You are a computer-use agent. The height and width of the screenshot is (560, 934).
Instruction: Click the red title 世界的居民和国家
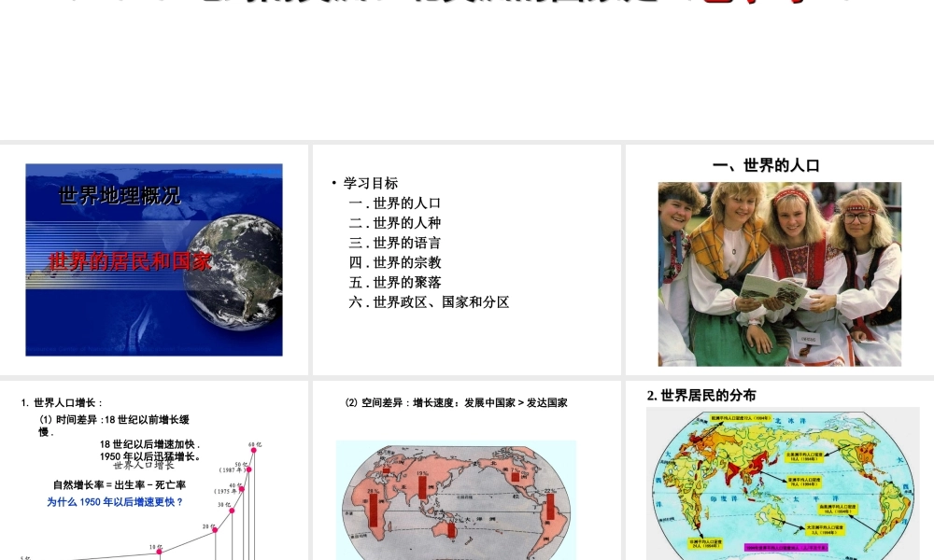coord(130,261)
